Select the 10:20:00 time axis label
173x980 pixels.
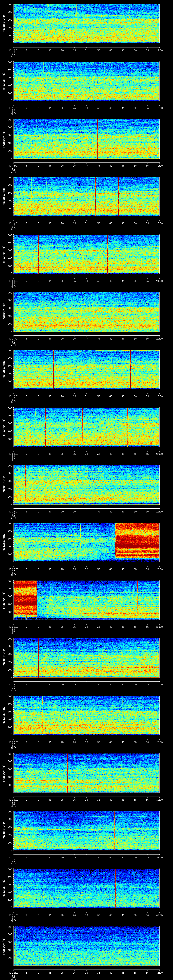(13, 281)
